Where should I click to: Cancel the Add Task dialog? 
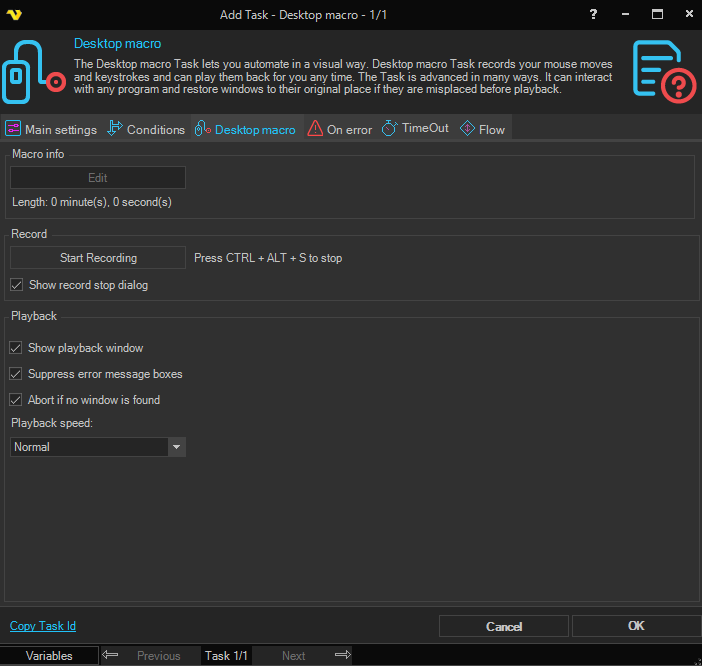[x=504, y=626]
